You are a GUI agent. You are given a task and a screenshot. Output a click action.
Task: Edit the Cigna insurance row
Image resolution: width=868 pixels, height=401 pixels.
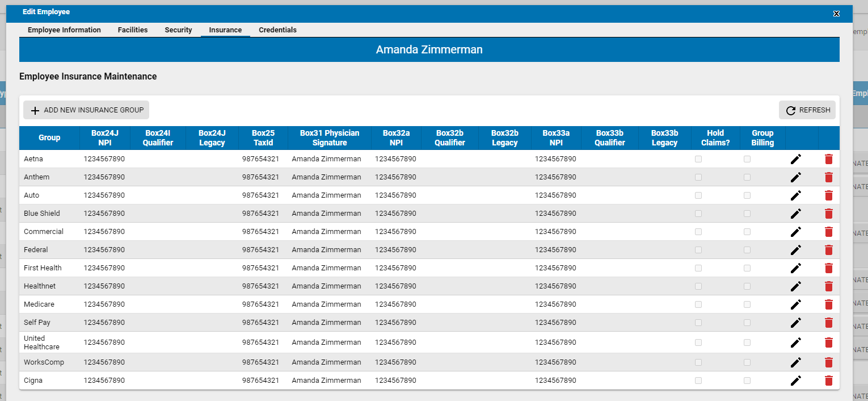click(x=795, y=381)
